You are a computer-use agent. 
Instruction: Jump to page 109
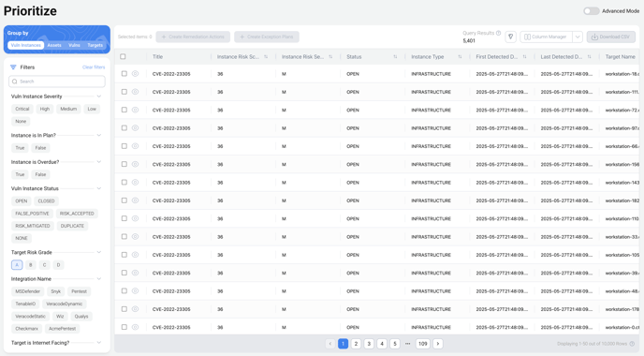coord(423,344)
